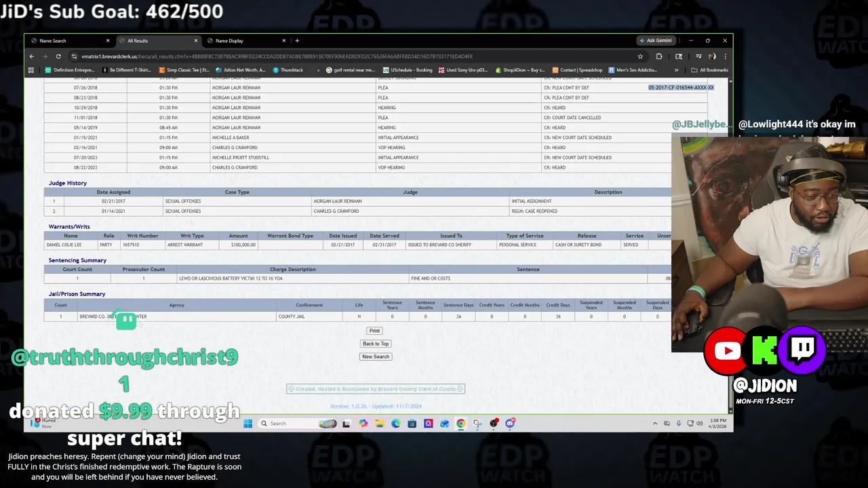Switch to Google Chrome in the taskbar
The image size is (868, 488).
click(460, 424)
